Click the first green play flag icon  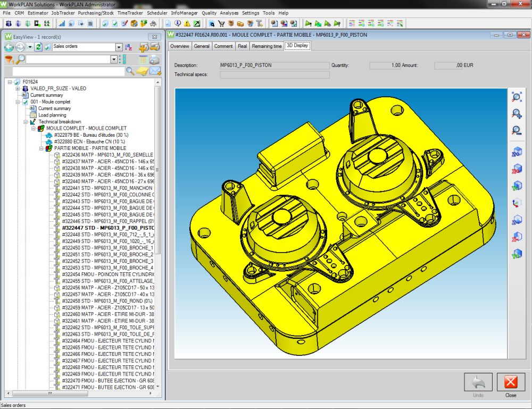308,23
